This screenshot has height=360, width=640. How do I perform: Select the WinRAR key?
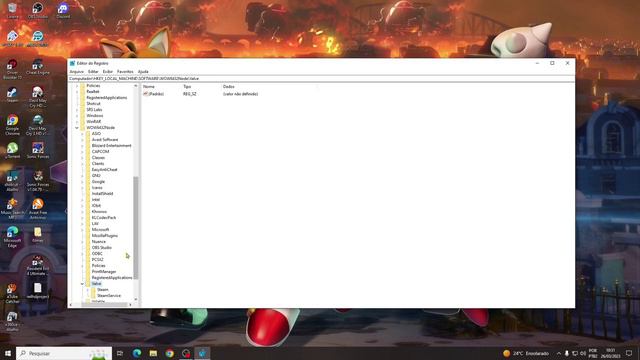point(93,122)
